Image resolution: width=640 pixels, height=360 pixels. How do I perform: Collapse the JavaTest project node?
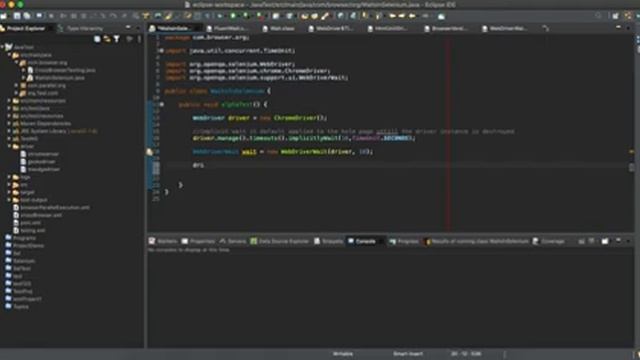(x=2, y=47)
